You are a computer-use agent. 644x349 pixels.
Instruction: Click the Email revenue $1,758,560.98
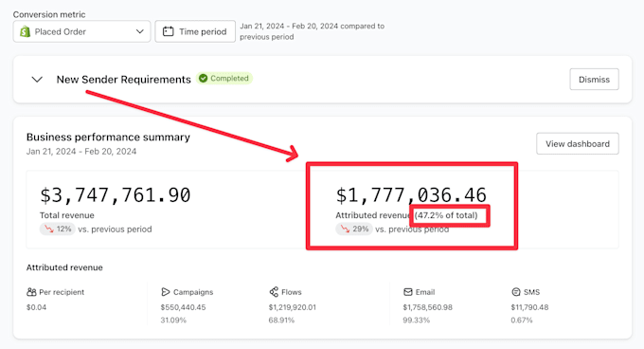[427, 307]
